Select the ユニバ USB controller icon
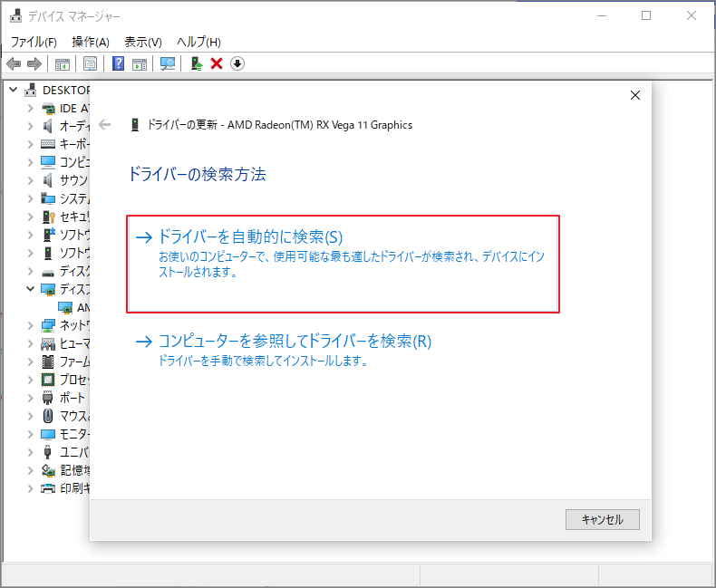 coord(47,452)
